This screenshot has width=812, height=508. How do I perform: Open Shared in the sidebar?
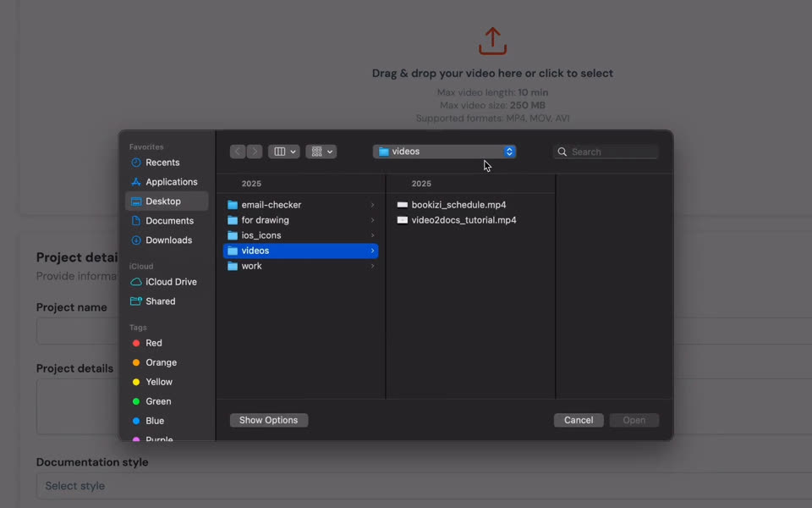[167, 301]
